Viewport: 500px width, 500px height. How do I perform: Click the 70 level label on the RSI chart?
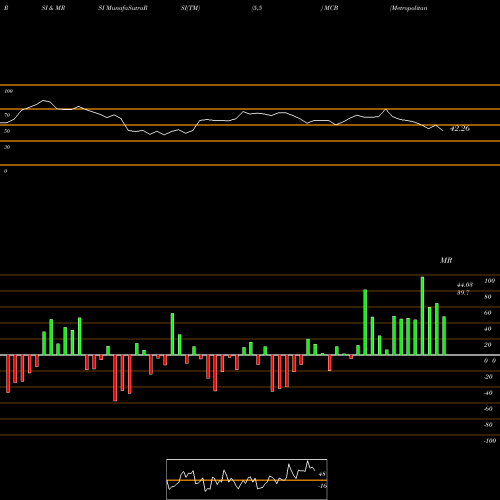click(7, 115)
